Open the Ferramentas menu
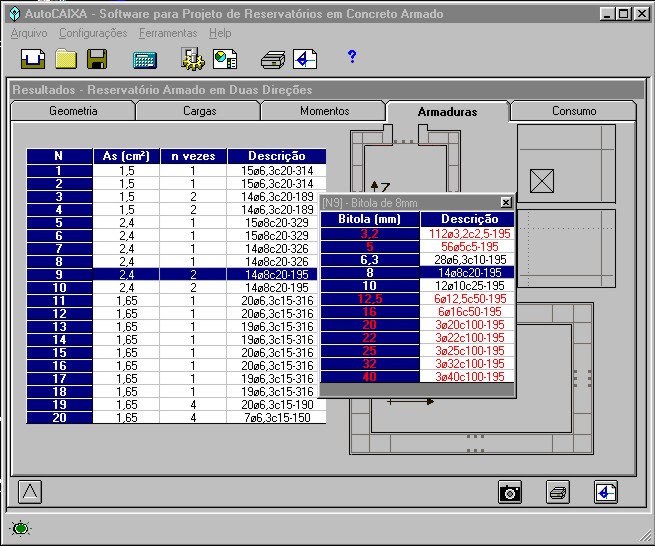655x546 pixels. tap(168, 33)
